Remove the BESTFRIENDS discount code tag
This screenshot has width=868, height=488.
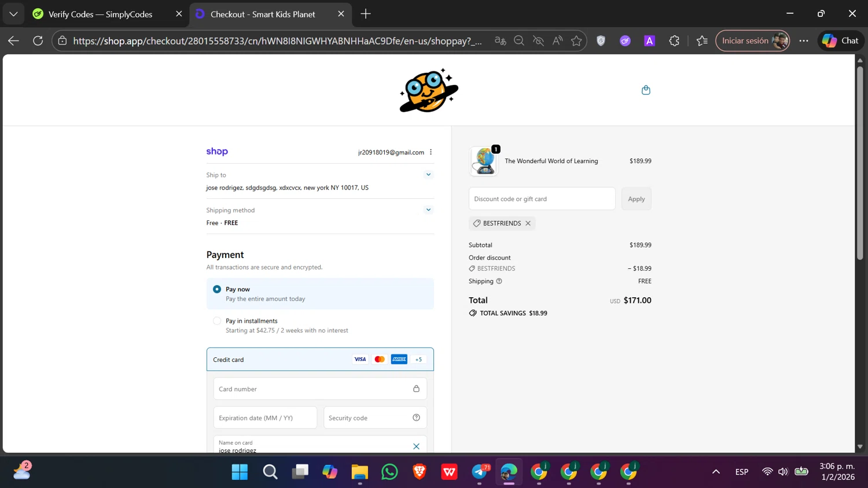[x=528, y=223]
